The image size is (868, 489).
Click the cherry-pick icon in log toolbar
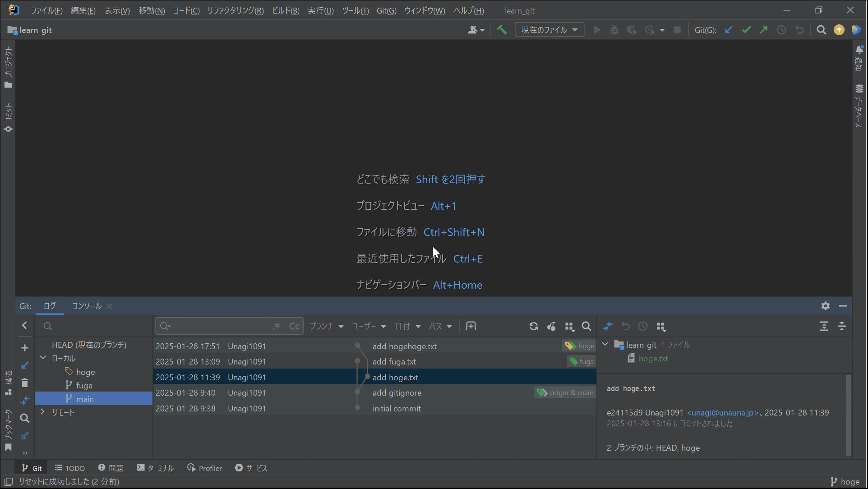click(551, 326)
